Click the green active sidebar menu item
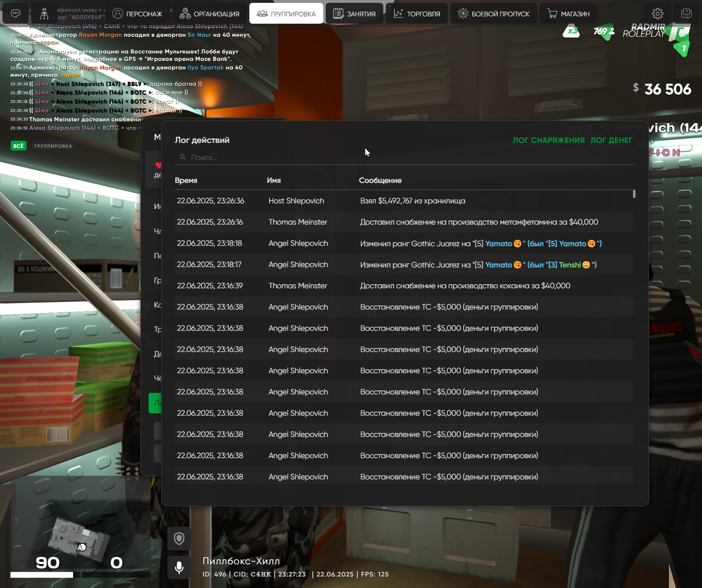Image resolution: width=702 pixels, height=588 pixels. point(155,403)
